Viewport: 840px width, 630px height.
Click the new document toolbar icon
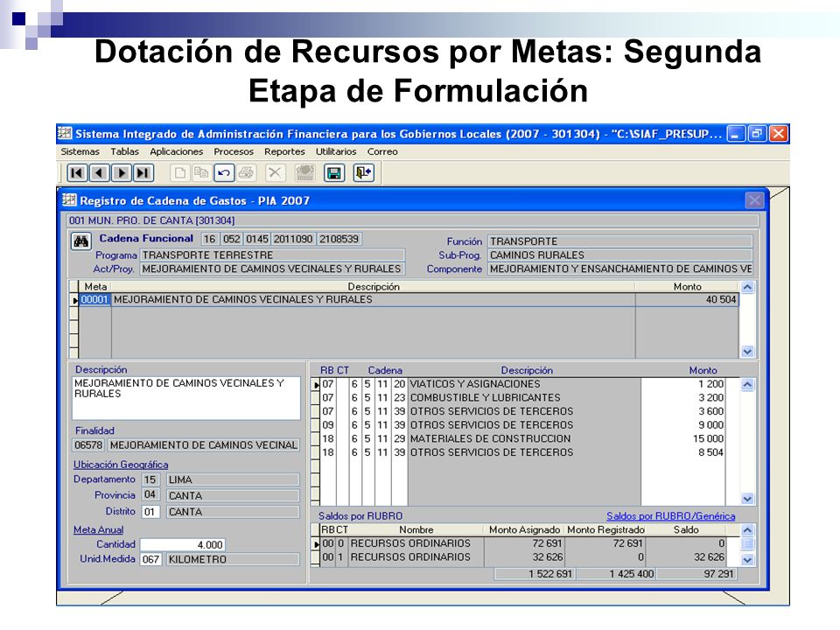point(180,173)
